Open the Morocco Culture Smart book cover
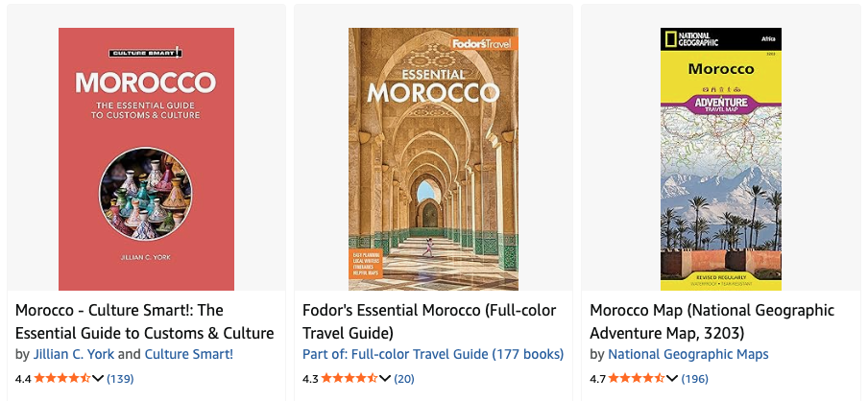868x401 pixels. click(x=146, y=158)
